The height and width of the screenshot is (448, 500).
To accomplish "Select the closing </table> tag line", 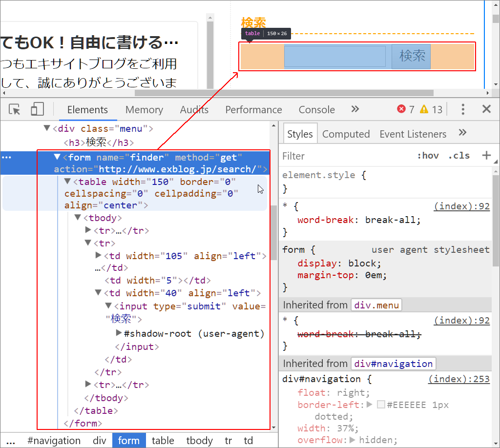I will [96, 411].
